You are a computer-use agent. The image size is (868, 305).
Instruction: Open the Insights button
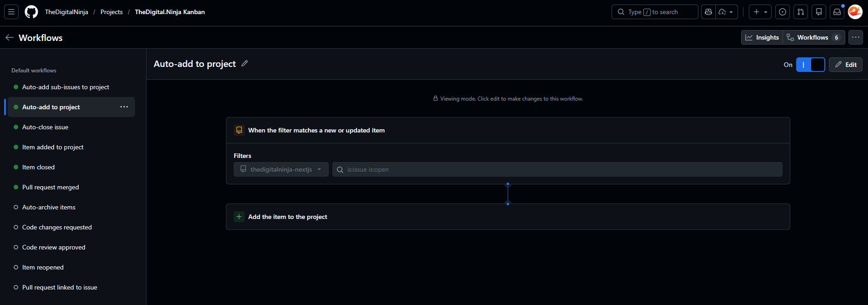(762, 37)
